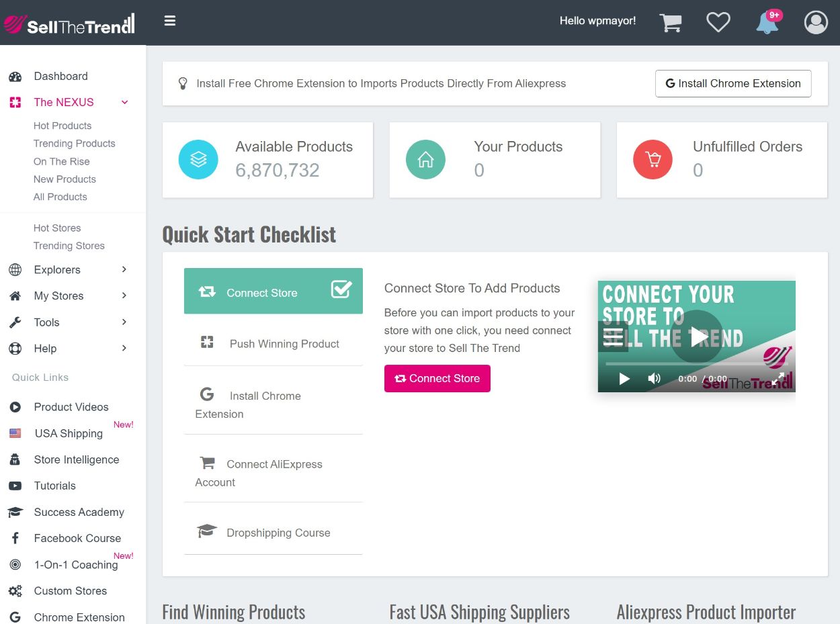Open New Products in sidebar
Image resolution: width=840 pixels, height=624 pixels.
pos(65,179)
